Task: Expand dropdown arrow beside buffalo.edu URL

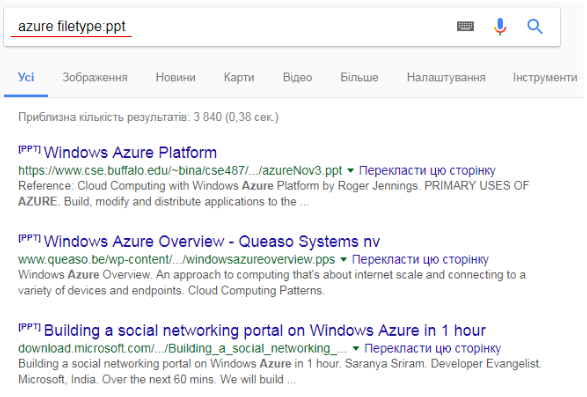Action: tap(350, 171)
